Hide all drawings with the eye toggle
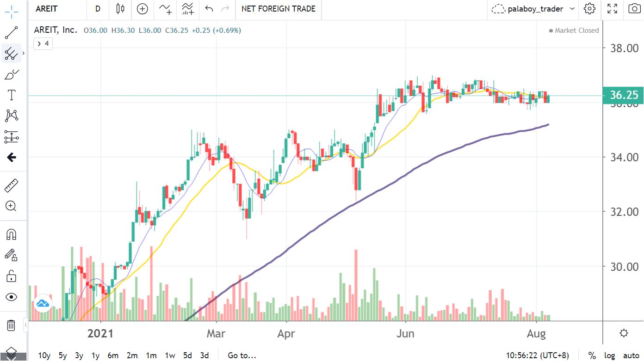This screenshot has width=644, height=361. tap(10, 297)
